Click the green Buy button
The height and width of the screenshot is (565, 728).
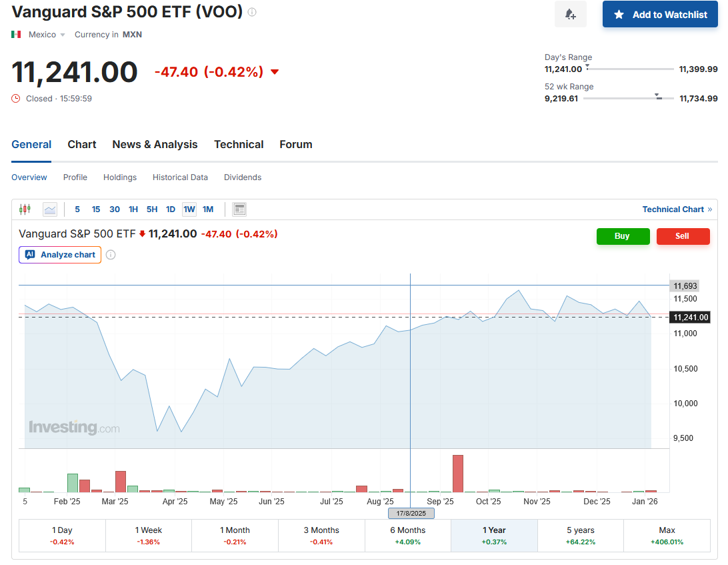tap(623, 236)
